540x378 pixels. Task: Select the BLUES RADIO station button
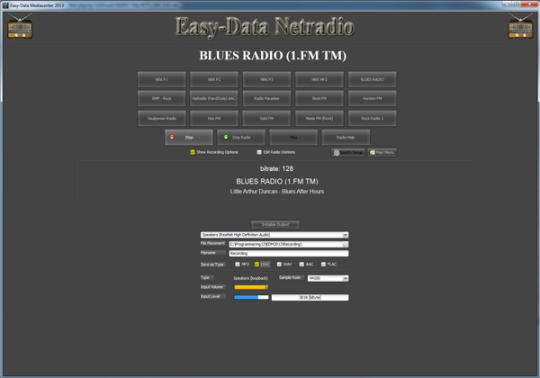click(372, 80)
